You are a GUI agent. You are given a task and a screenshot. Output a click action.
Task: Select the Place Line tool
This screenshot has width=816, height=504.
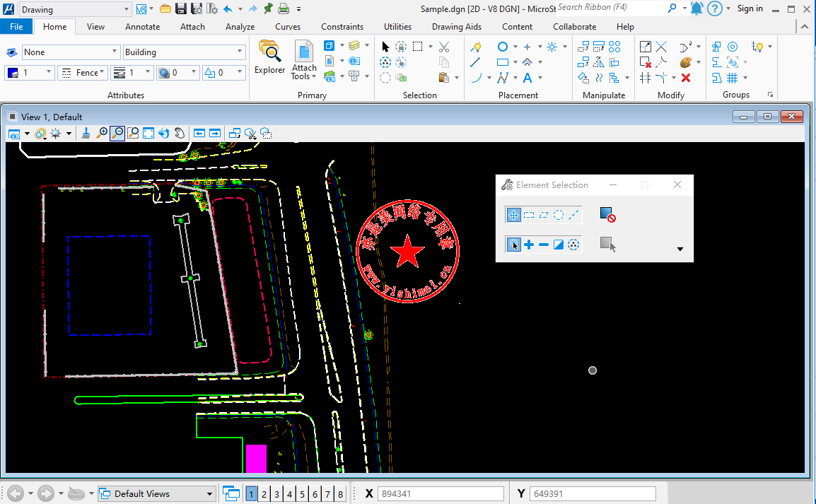click(475, 62)
